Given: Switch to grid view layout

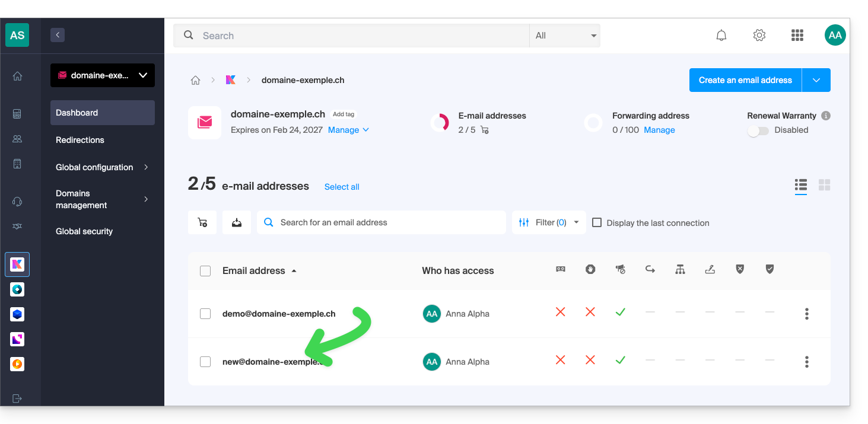Looking at the screenshot, I should 824,185.
